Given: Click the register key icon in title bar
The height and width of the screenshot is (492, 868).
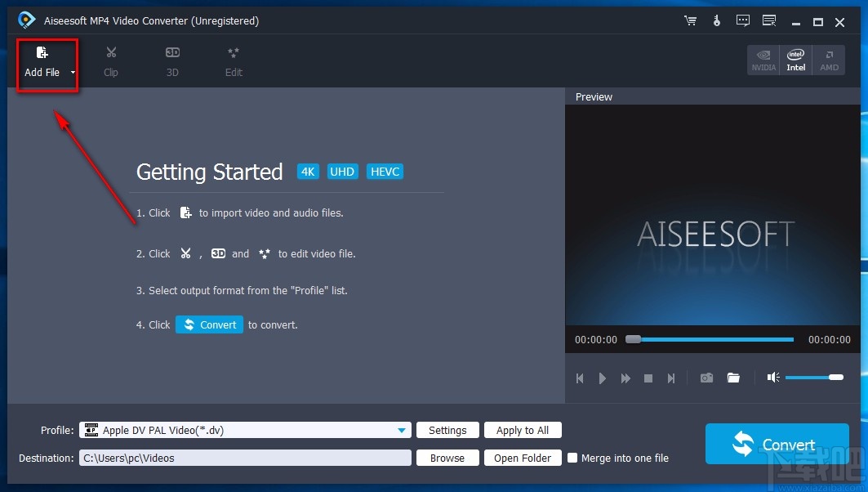Looking at the screenshot, I should 716,21.
